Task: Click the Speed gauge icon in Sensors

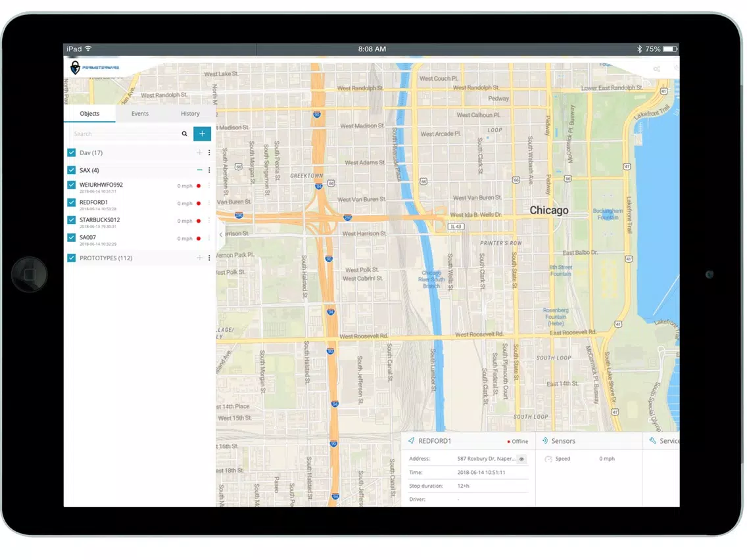Action: [x=548, y=459]
